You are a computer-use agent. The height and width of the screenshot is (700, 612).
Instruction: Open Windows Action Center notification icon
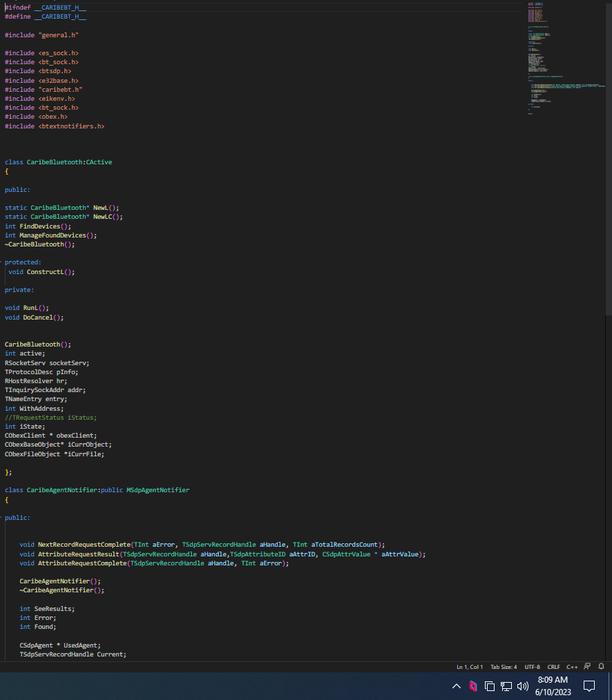tap(589, 686)
